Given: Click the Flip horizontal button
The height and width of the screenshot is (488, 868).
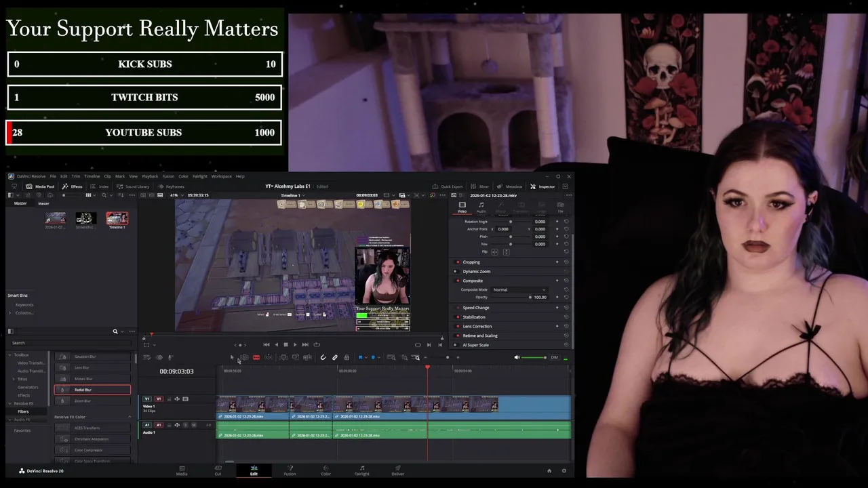Looking at the screenshot, I should point(494,251).
